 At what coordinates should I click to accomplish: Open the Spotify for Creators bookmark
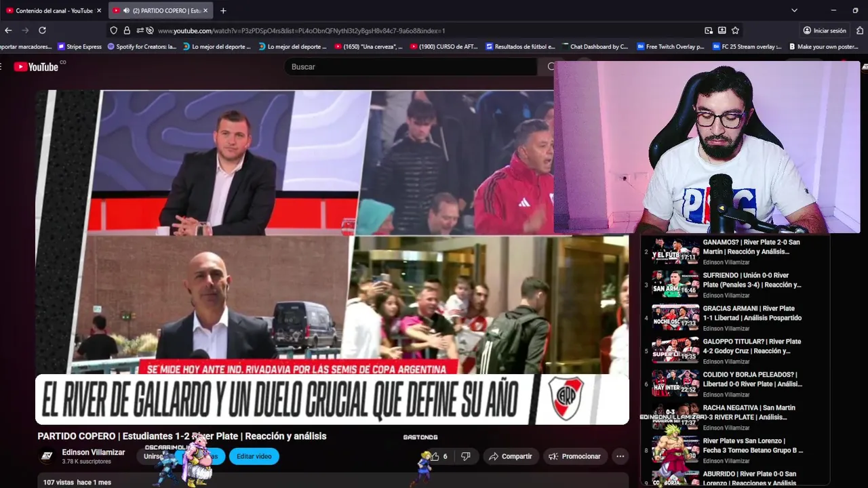point(142,47)
